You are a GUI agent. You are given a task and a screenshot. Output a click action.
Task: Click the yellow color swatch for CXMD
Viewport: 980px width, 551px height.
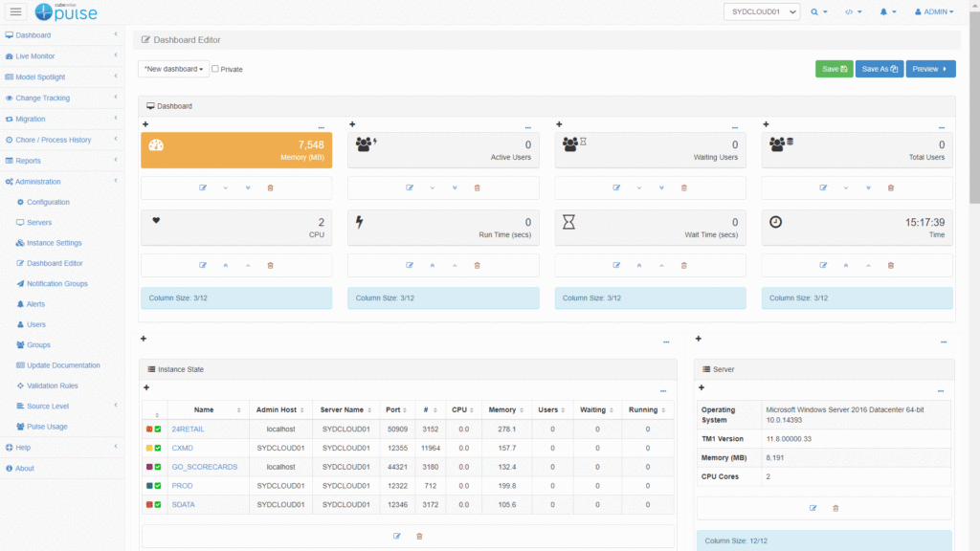149,448
